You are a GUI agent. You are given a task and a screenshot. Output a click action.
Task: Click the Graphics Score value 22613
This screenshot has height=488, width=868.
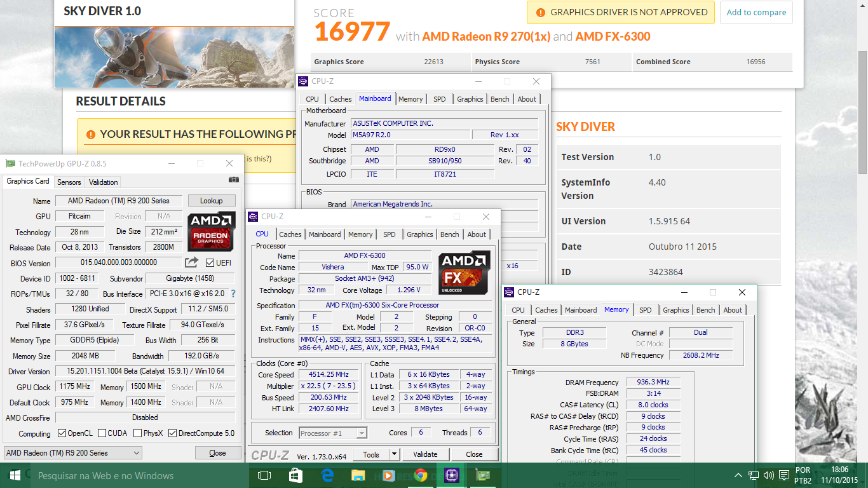click(433, 62)
